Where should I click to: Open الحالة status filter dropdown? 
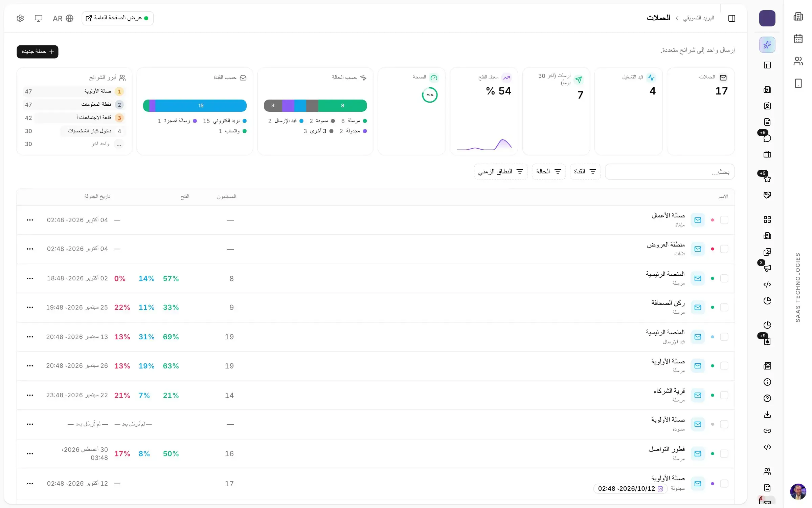point(548,172)
